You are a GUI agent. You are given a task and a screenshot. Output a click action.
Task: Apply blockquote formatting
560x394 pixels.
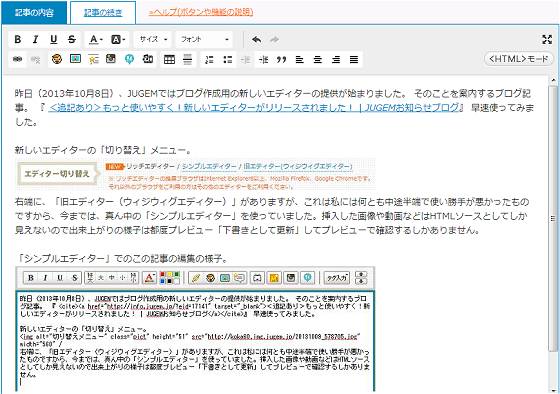(x=281, y=59)
